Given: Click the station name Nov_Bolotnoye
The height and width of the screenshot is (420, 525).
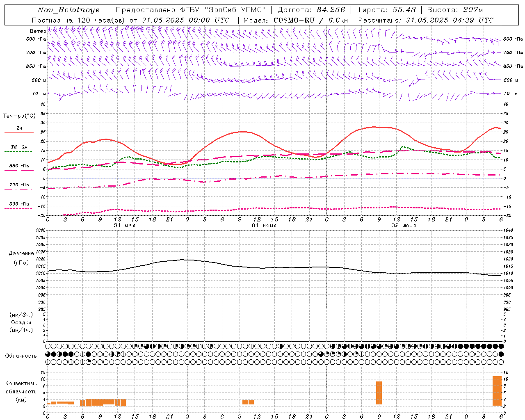Looking at the screenshot, I should 68,10.
